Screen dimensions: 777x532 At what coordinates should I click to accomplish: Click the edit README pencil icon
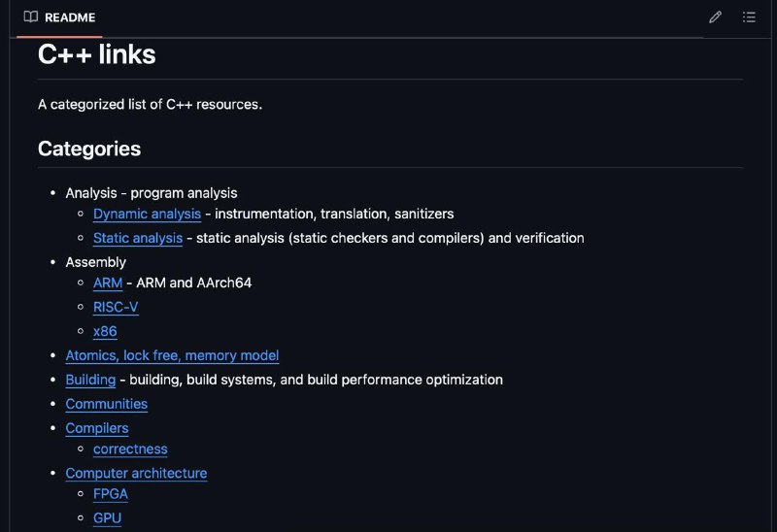coord(715,17)
